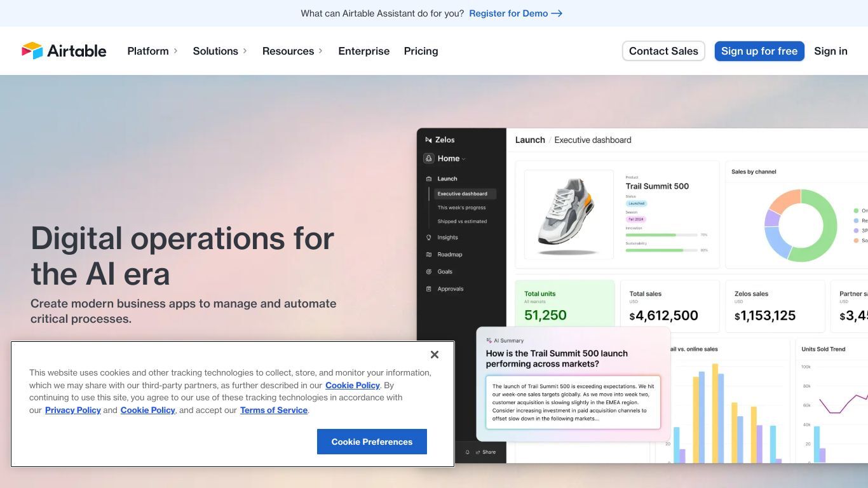868x488 pixels.
Task: Open Cookie Preferences button
Action: tap(372, 442)
